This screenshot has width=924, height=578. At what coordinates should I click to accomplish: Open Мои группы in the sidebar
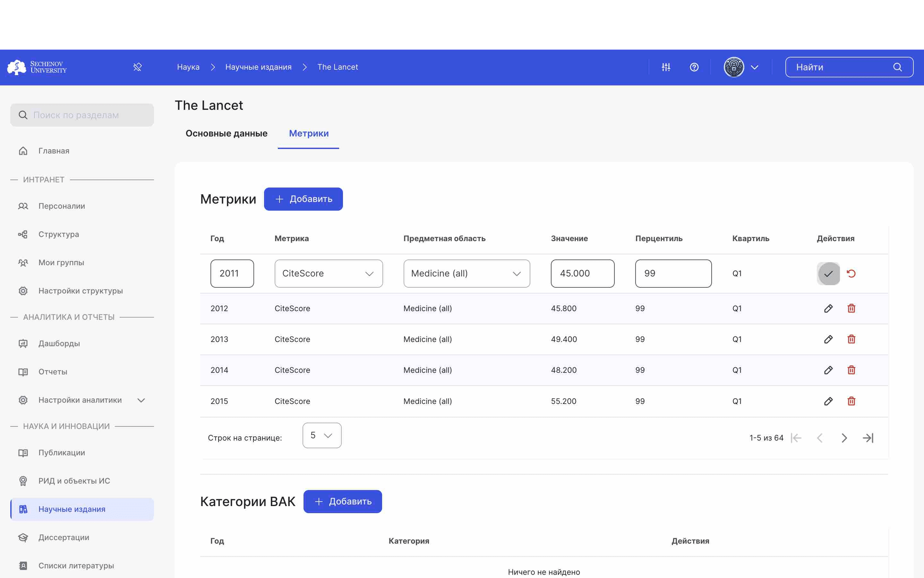pos(82,263)
